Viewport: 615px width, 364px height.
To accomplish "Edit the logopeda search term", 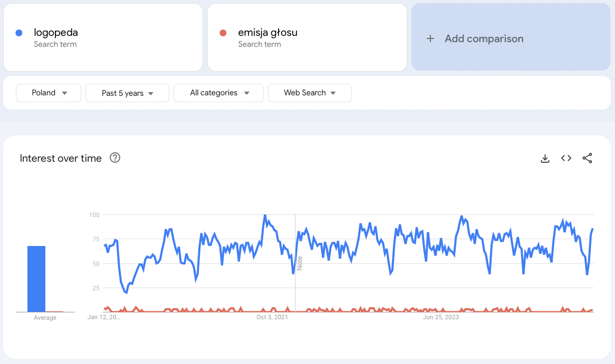I will pyautogui.click(x=56, y=33).
